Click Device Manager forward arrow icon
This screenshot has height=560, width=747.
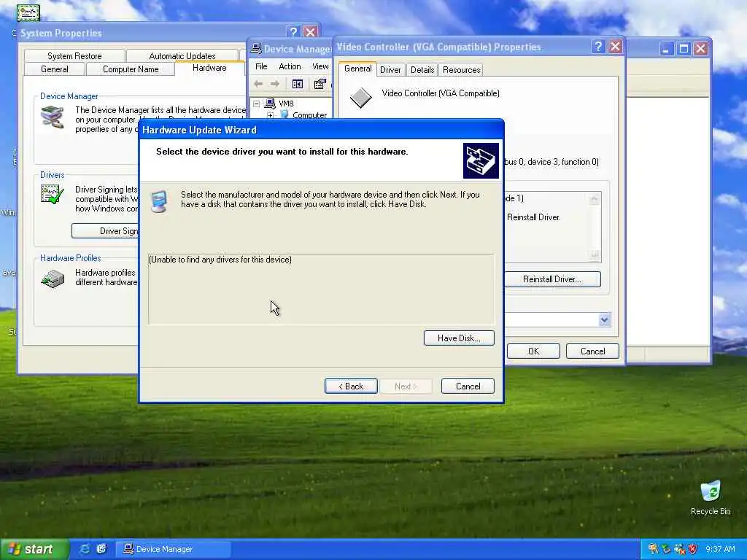(275, 84)
